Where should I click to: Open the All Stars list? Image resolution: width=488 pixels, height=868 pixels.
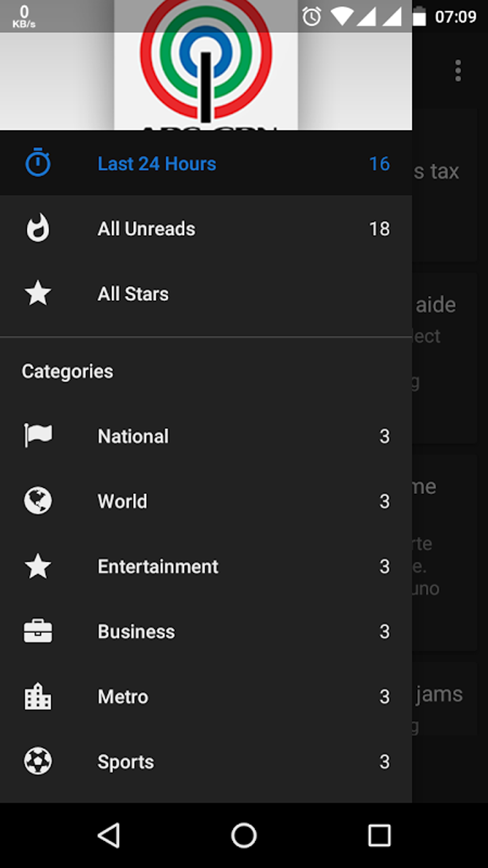(x=133, y=294)
